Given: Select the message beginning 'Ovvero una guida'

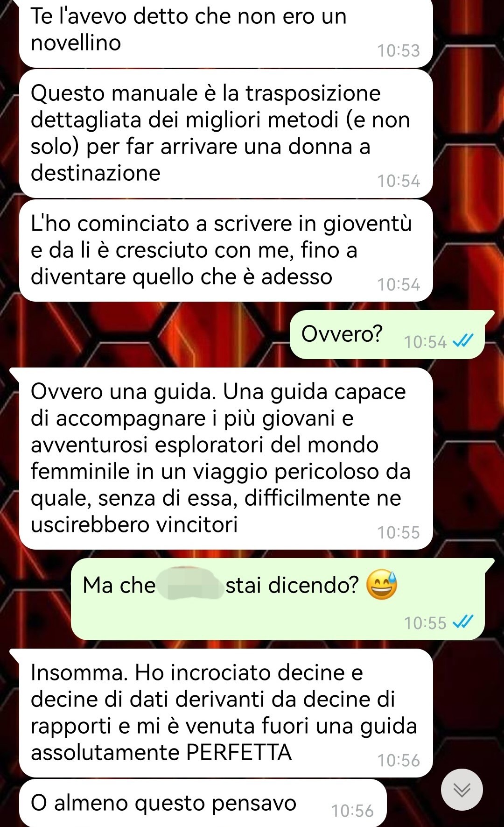Looking at the screenshot, I should 226,459.
